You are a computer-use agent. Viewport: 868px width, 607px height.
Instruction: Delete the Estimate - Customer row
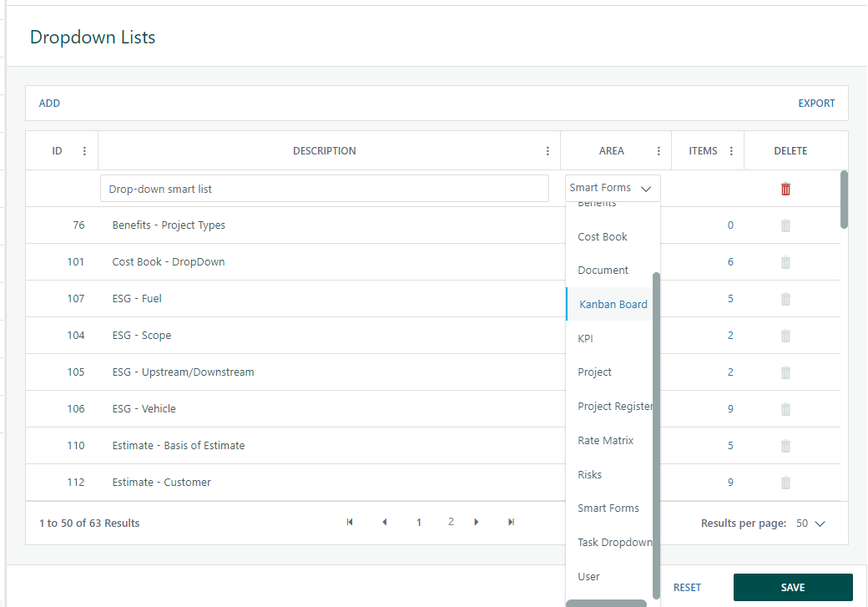(x=785, y=483)
